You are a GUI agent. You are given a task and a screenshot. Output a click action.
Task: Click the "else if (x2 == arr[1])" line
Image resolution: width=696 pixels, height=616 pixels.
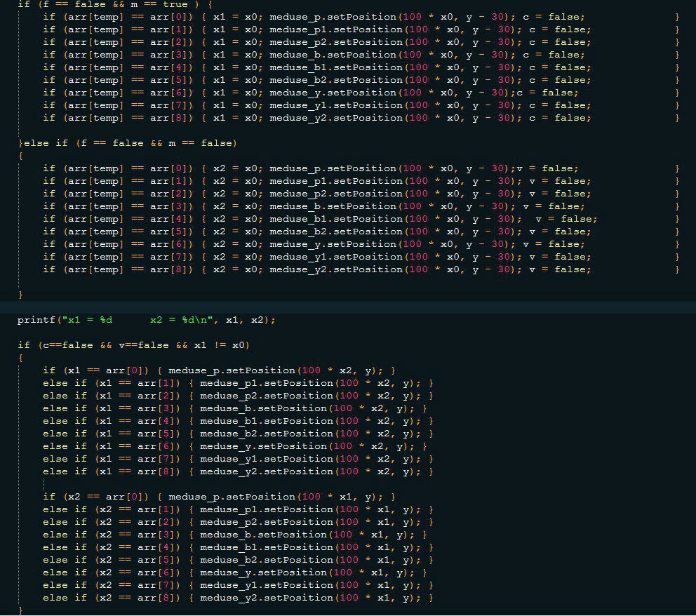tap(238, 509)
